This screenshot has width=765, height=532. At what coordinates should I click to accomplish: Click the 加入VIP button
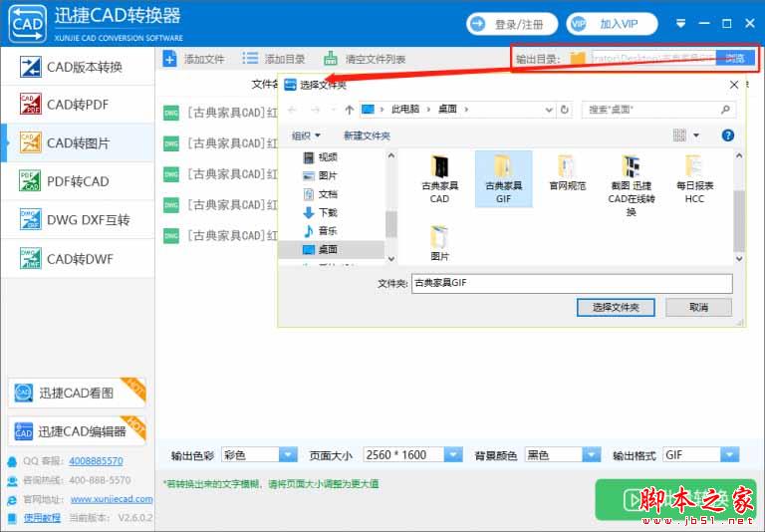[612, 24]
